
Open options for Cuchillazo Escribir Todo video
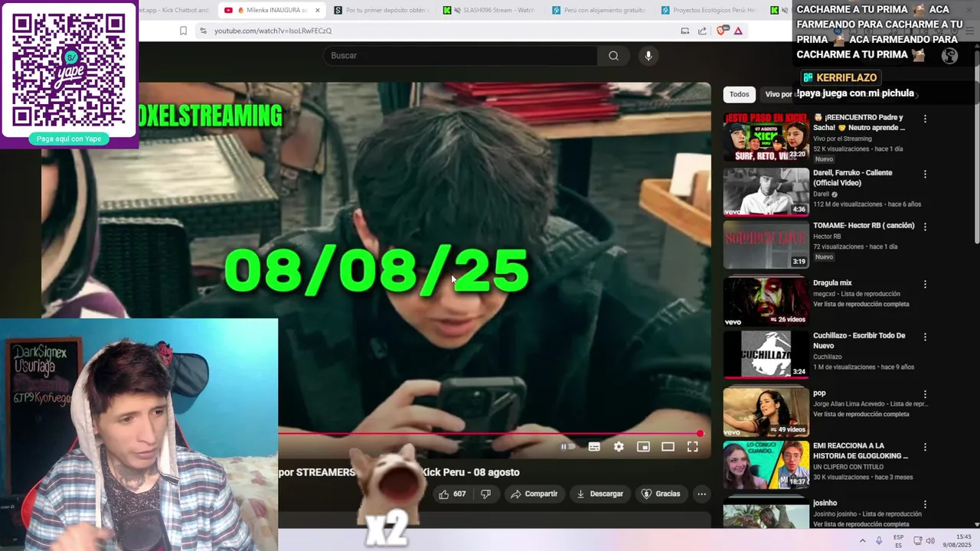click(925, 337)
